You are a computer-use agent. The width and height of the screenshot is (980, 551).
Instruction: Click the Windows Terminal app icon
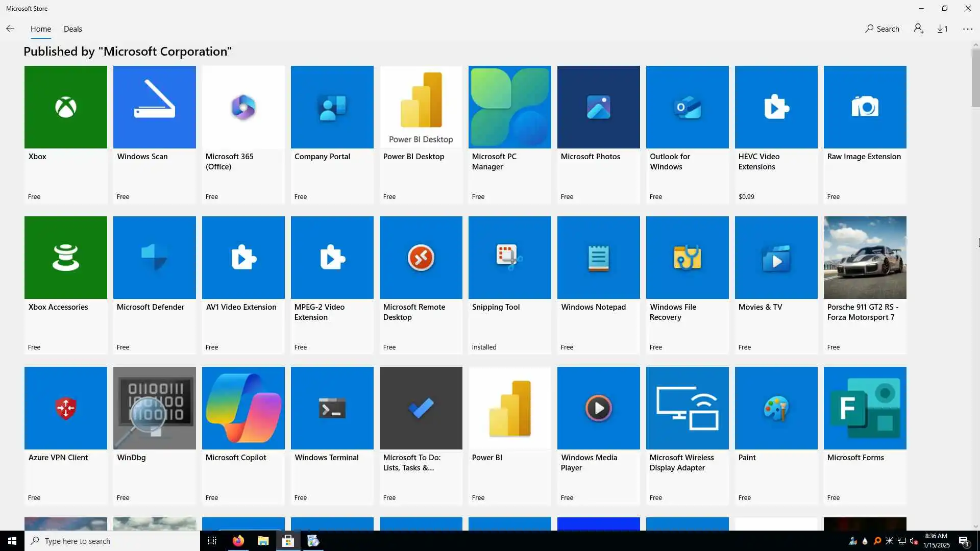pos(332,408)
